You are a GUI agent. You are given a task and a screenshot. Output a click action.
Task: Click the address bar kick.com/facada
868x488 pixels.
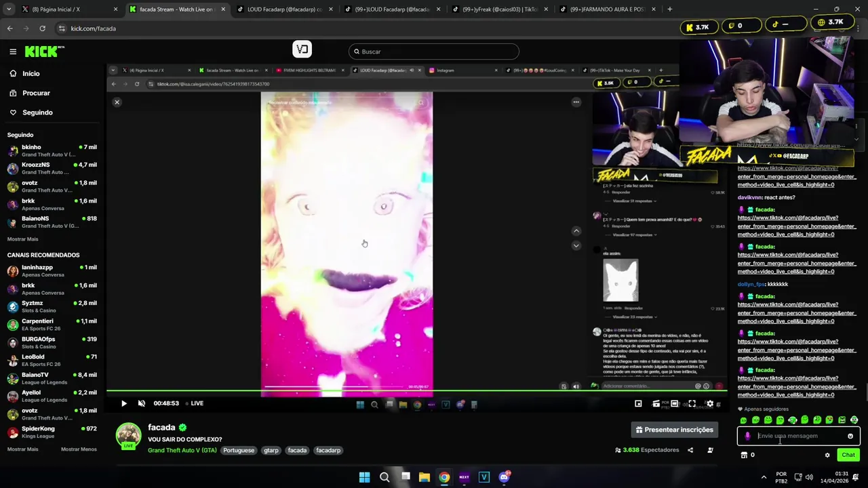pos(93,28)
